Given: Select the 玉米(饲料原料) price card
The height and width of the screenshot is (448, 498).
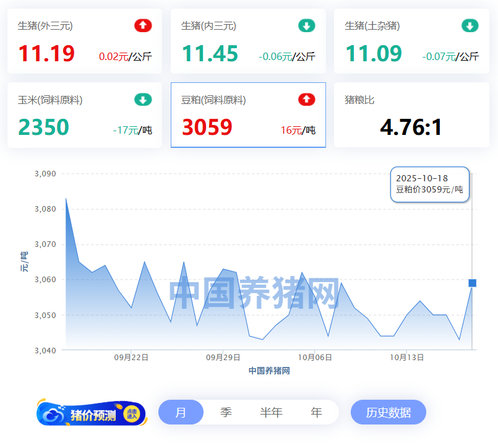Looking at the screenshot, I should pyautogui.click(x=84, y=115).
